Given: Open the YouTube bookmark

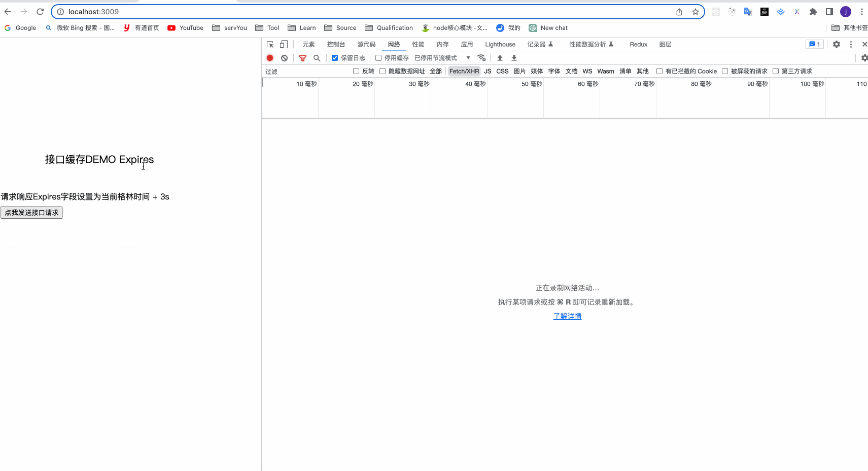Looking at the screenshot, I should tap(186, 28).
